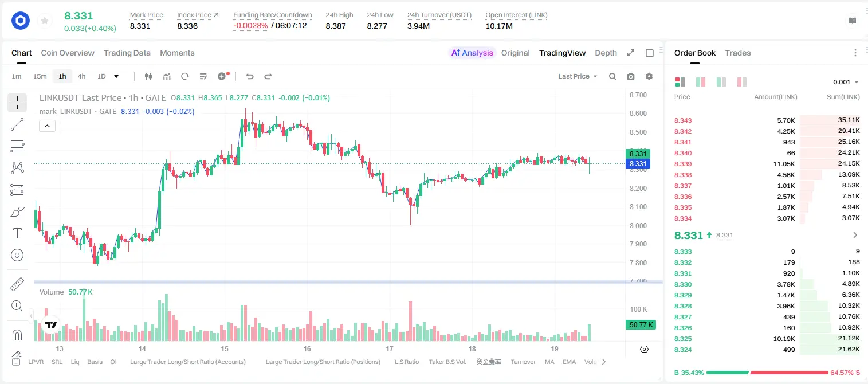Select the trend line drawing tool
The height and width of the screenshot is (384, 868).
pyautogui.click(x=17, y=124)
